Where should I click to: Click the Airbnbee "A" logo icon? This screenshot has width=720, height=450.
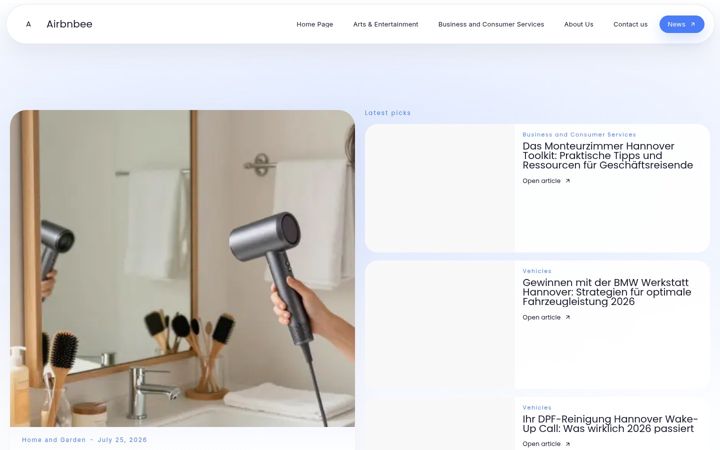coord(28,24)
